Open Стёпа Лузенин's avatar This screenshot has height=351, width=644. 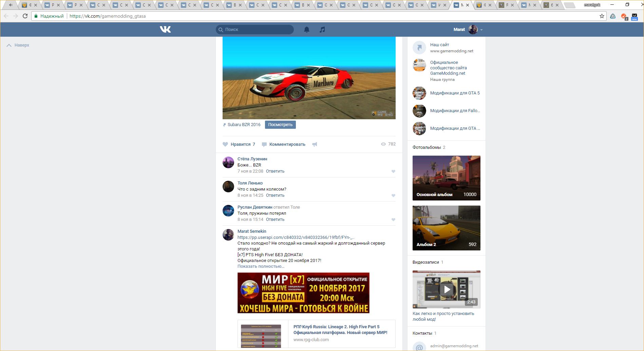pos(228,162)
